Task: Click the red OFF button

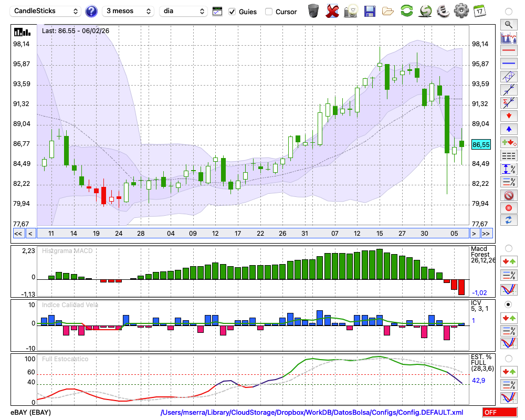Action: pyautogui.click(x=499, y=413)
